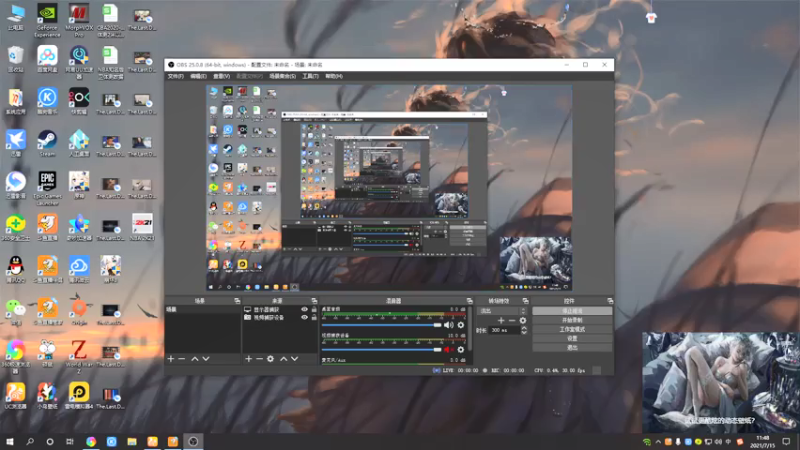
Task: Open Steam desktop shortcut
Action: tap(47, 143)
